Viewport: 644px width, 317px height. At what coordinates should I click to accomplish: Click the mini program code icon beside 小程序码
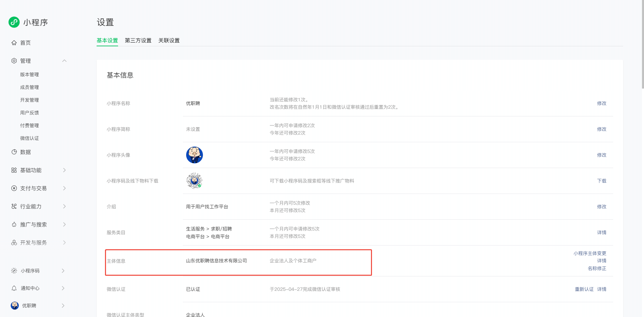[14, 271]
